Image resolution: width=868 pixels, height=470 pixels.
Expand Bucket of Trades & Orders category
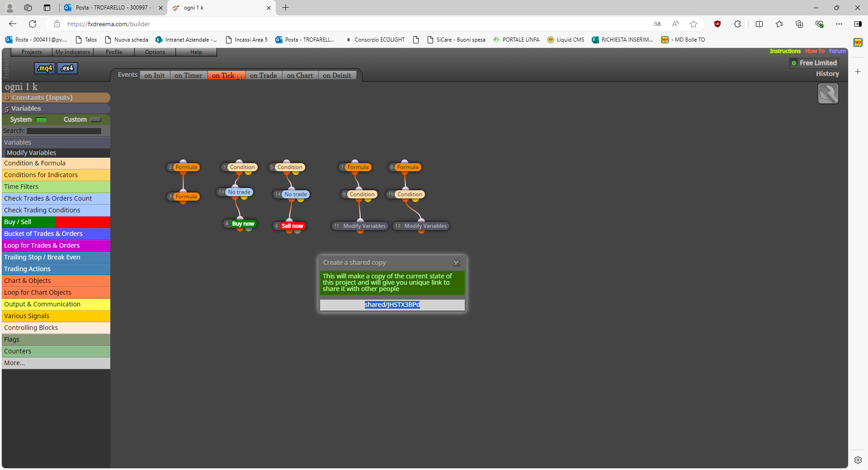[56, 234]
